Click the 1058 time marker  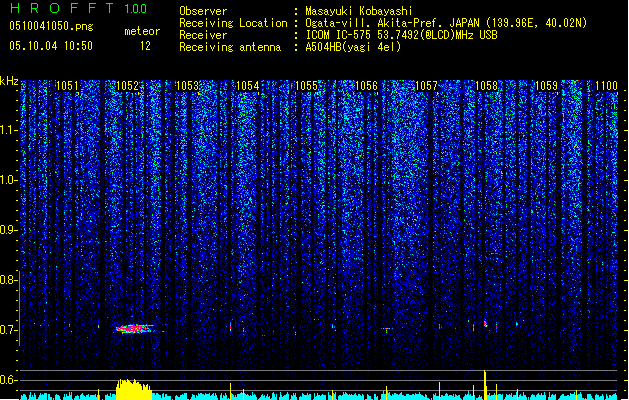coord(486,86)
